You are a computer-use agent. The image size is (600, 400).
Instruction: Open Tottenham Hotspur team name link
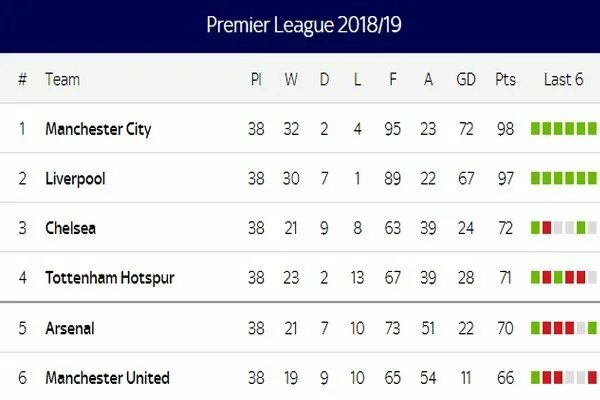tap(110, 278)
